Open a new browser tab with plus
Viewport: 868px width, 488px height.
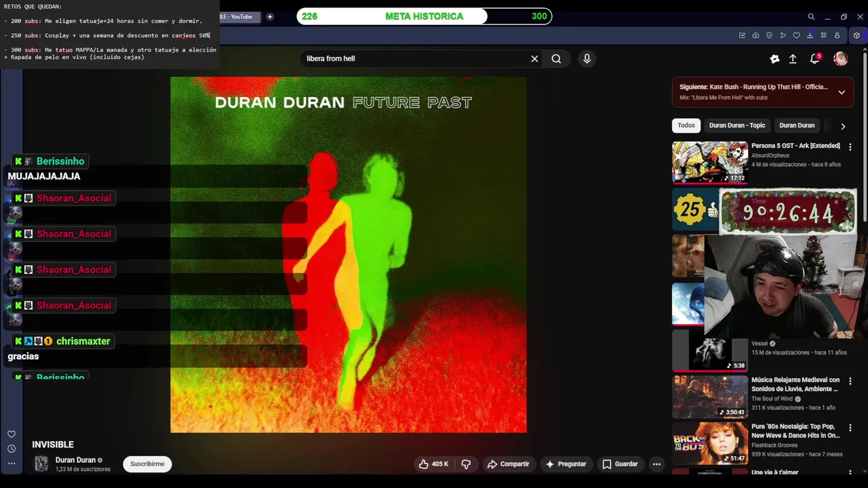270,17
